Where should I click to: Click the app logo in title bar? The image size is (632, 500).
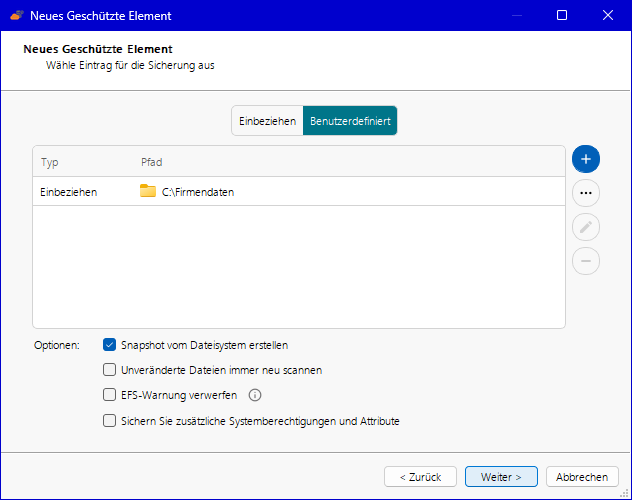click(x=17, y=16)
